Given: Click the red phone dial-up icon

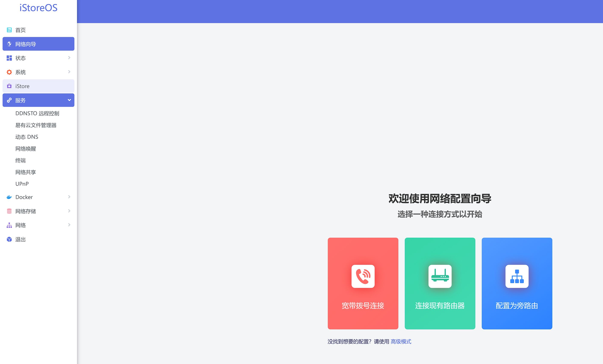Looking at the screenshot, I should click(363, 276).
